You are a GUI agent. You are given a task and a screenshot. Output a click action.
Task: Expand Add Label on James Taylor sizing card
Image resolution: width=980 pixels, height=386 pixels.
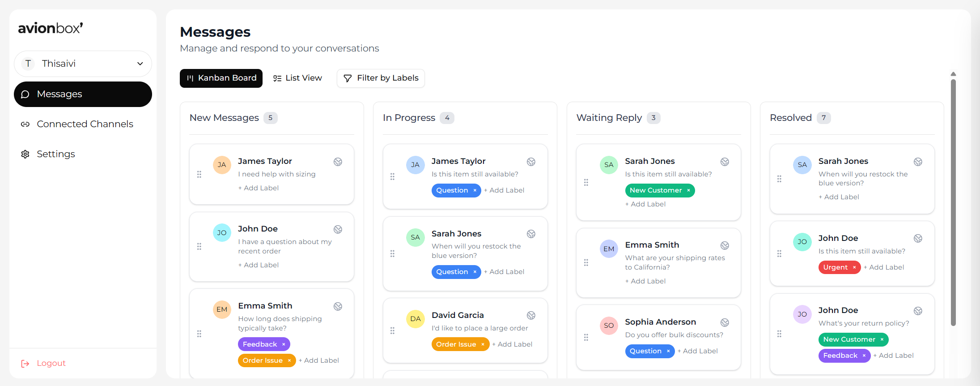coord(259,188)
